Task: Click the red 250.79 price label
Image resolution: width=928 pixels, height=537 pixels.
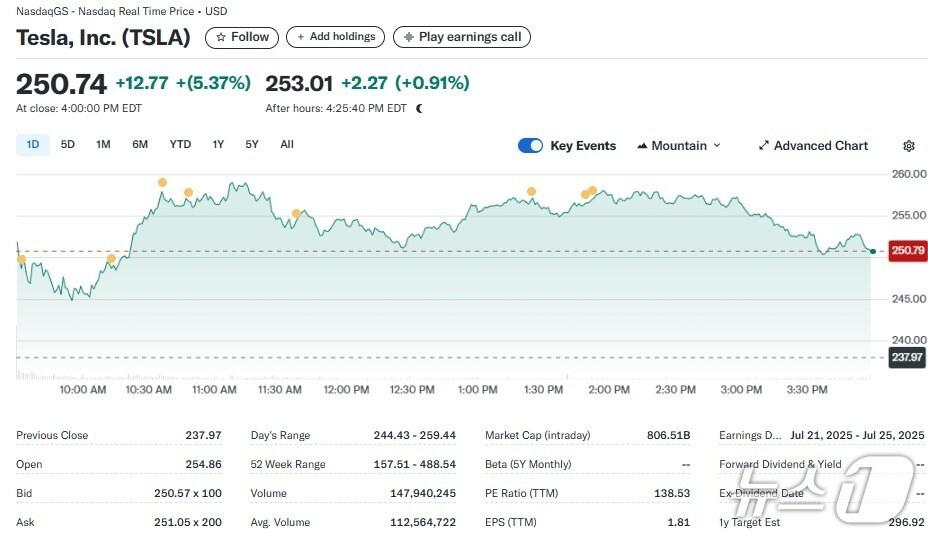Action: pyautogui.click(x=907, y=251)
